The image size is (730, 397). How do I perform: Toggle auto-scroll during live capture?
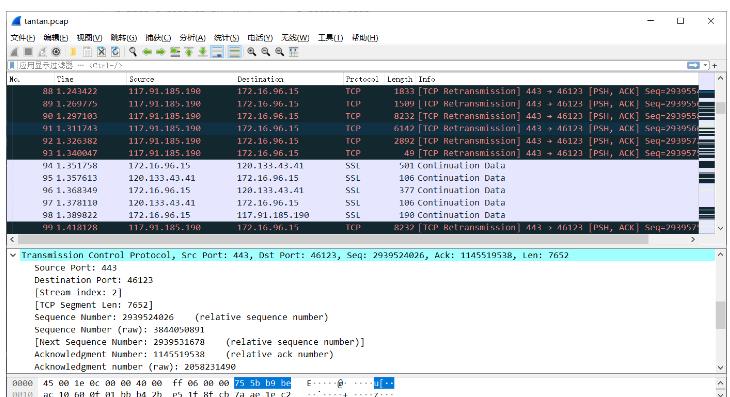coord(217,52)
